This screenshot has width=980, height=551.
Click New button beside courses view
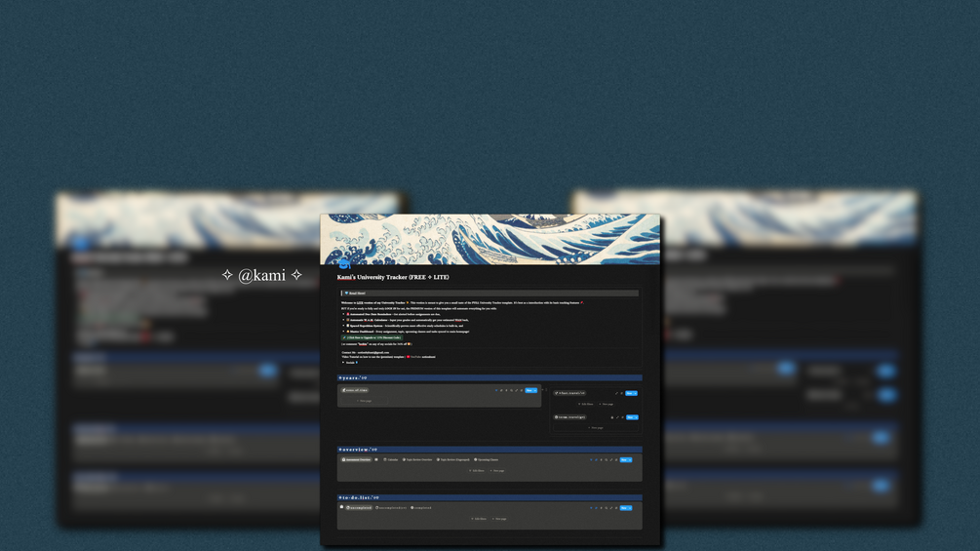point(631,393)
